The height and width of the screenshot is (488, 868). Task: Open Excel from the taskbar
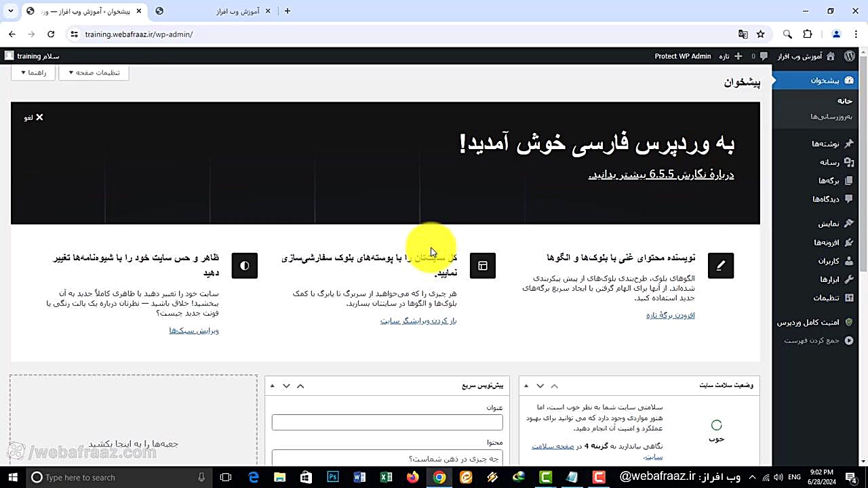click(x=386, y=477)
